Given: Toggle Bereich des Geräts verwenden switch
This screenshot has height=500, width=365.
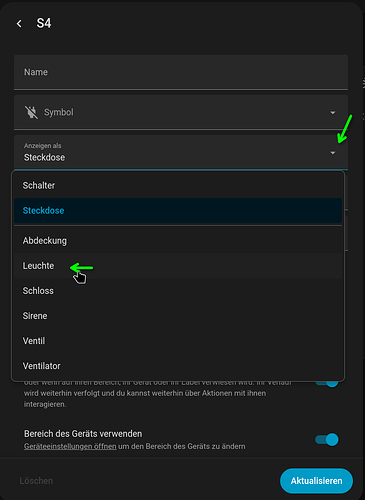Looking at the screenshot, I should (x=327, y=440).
